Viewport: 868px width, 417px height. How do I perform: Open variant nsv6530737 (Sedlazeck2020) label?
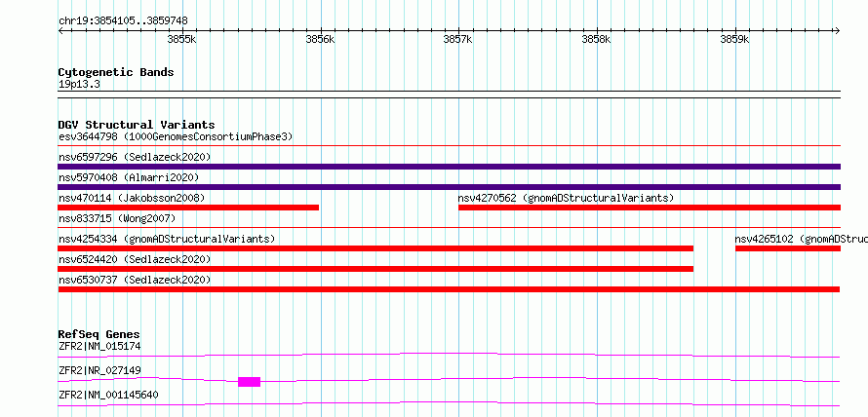click(135, 280)
